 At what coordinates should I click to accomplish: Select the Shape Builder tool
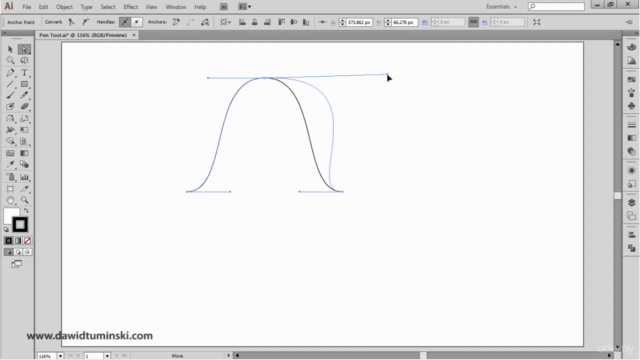10,141
